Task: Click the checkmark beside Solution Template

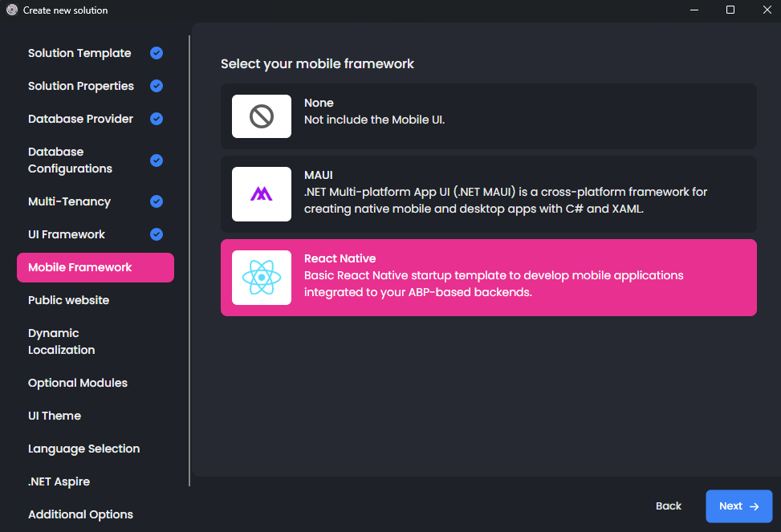Action: pos(157,53)
